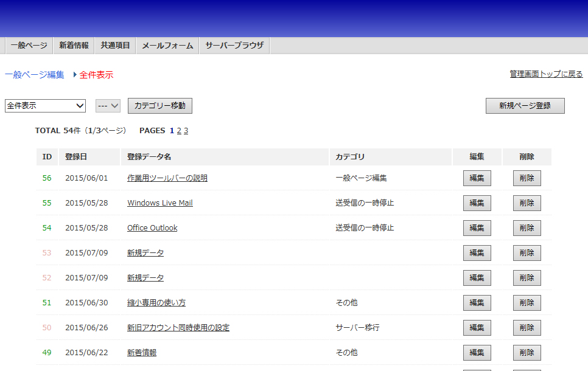Edit the Office Outlook row
The image size is (588, 371).
pyautogui.click(x=477, y=228)
